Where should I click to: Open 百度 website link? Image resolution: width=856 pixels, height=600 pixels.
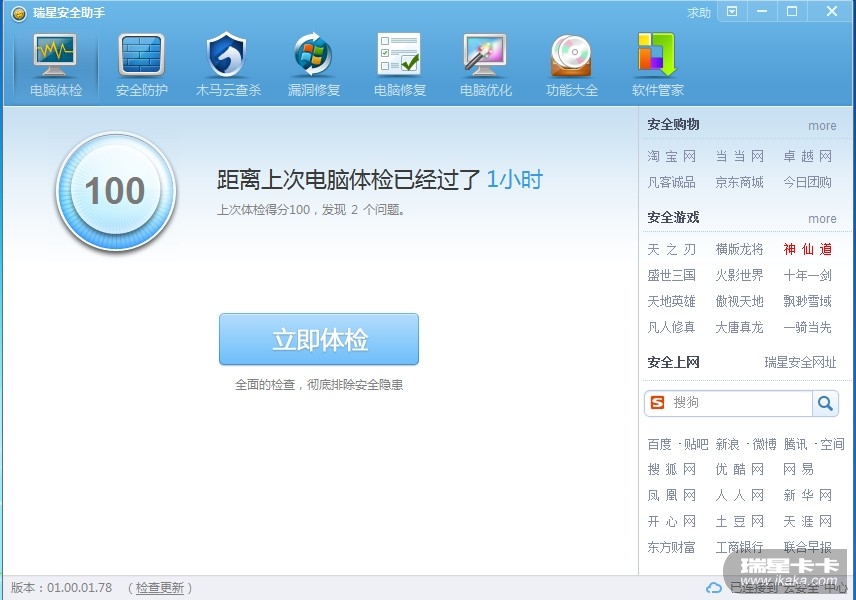coord(659,444)
